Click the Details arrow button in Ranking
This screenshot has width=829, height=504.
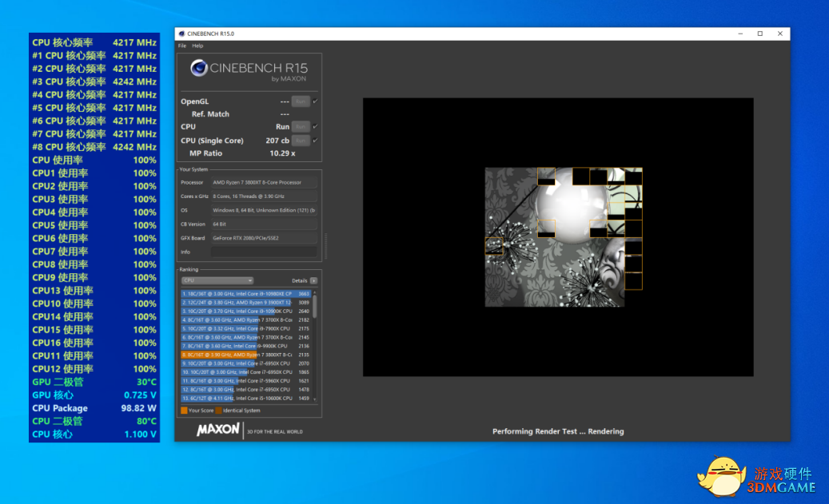pyautogui.click(x=313, y=280)
